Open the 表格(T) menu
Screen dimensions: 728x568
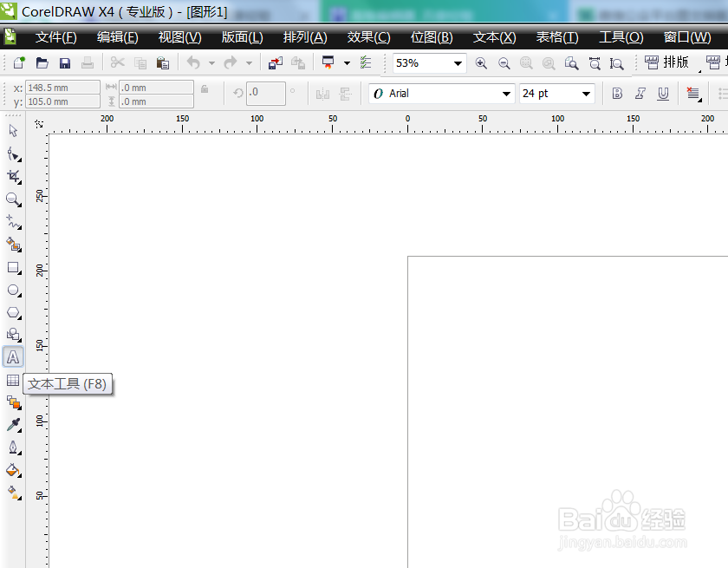click(557, 37)
